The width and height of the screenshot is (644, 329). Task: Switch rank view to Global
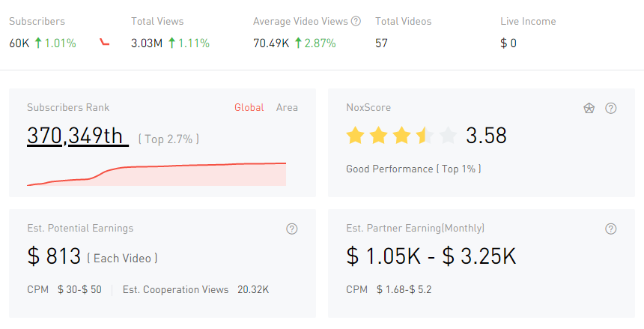(249, 107)
